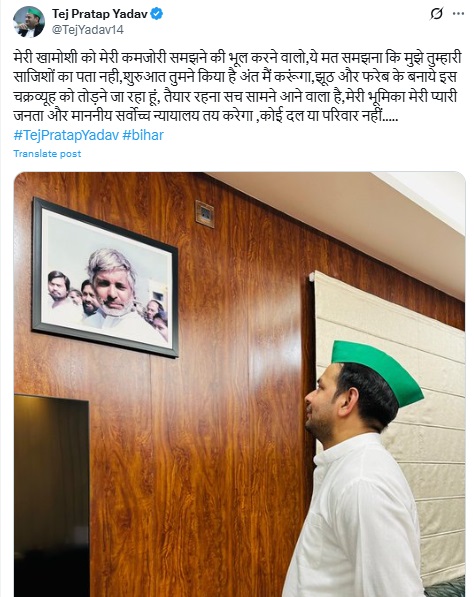Click Translate post
This screenshot has height=597, width=474.
click(x=47, y=153)
